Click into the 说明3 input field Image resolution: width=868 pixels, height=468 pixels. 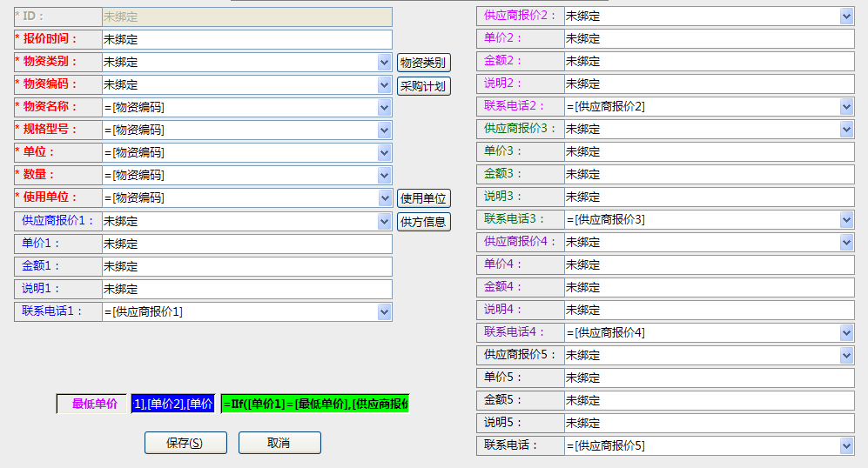[x=710, y=197]
